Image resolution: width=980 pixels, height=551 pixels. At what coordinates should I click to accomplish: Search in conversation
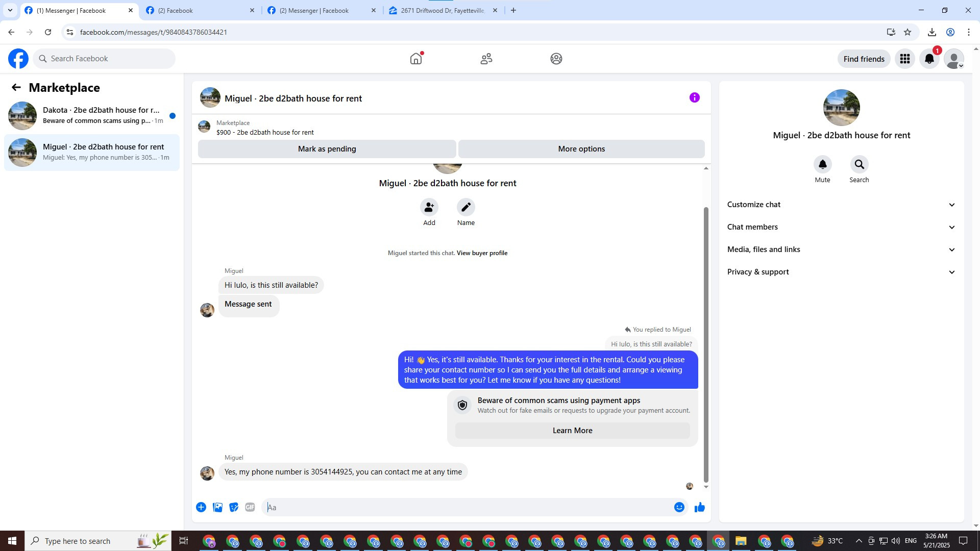860,164
